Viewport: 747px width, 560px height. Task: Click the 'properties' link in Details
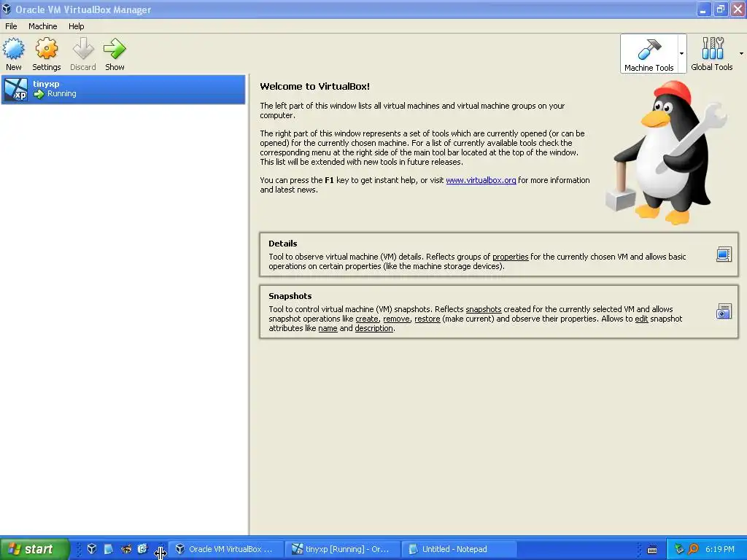pyautogui.click(x=510, y=257)
